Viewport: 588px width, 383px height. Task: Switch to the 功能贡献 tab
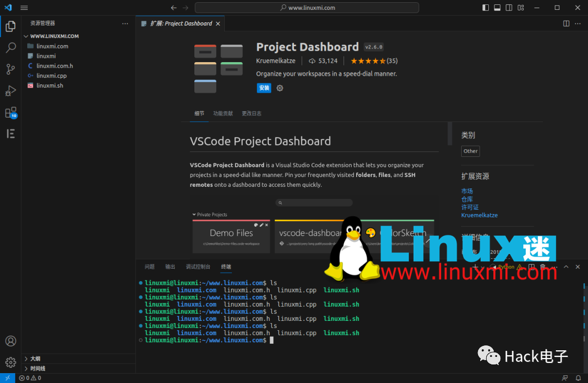coord(223,113)
